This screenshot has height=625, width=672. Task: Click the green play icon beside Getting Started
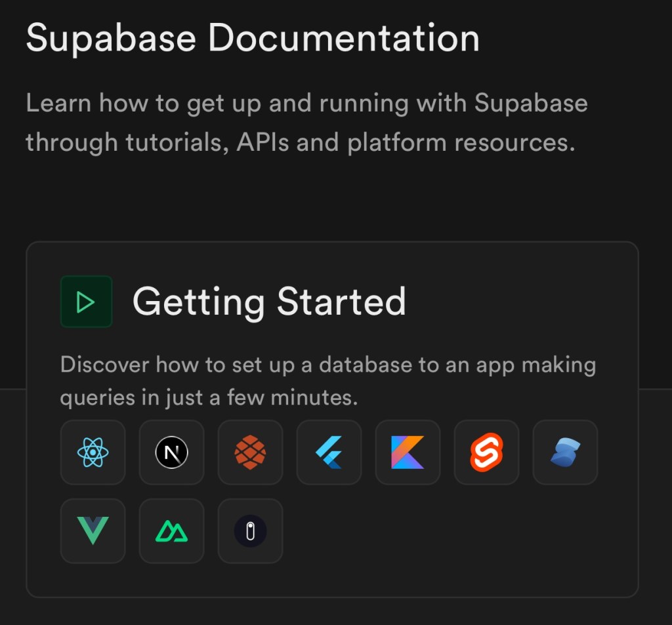[x=86, y=302]
